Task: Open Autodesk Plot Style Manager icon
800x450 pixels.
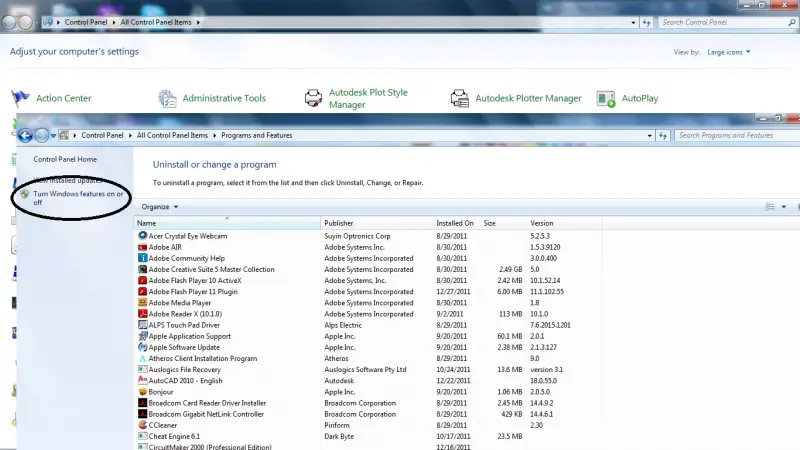Action: (x=313, y=98)
